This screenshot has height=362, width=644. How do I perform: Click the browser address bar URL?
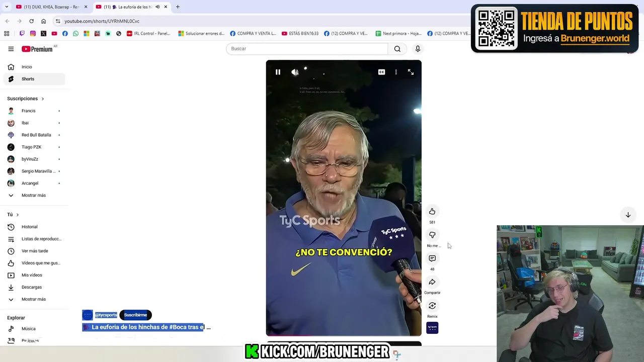coord(102,21)
